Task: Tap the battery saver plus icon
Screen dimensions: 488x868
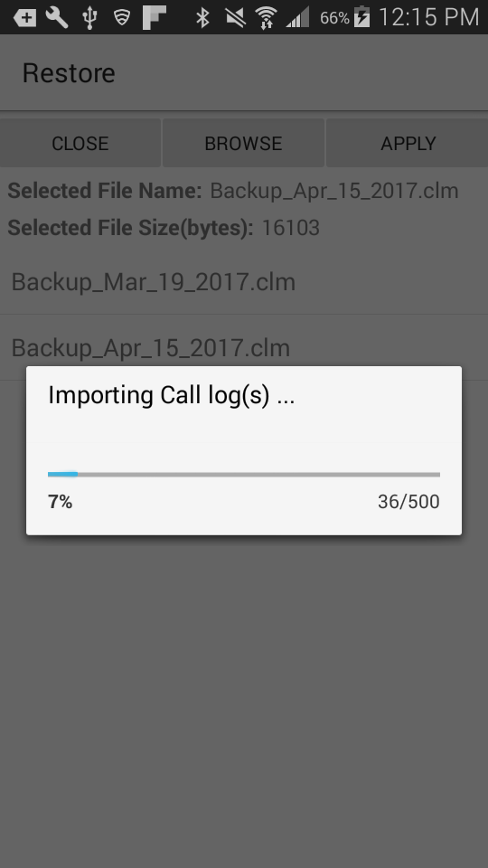Action: tap(25, 18)
